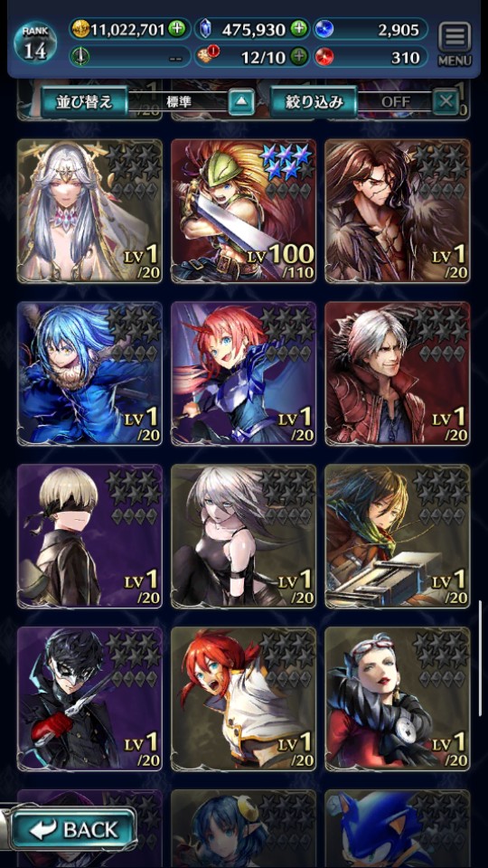This screenshot has height=868, width=488.
Task: Open the 並び替え sort options
Action: (x=84, y=102)
